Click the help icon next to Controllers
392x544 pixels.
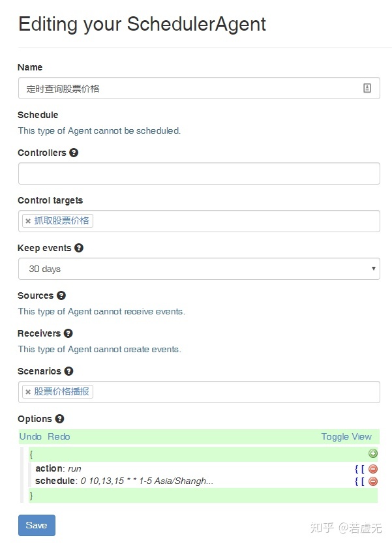(74, 153)
